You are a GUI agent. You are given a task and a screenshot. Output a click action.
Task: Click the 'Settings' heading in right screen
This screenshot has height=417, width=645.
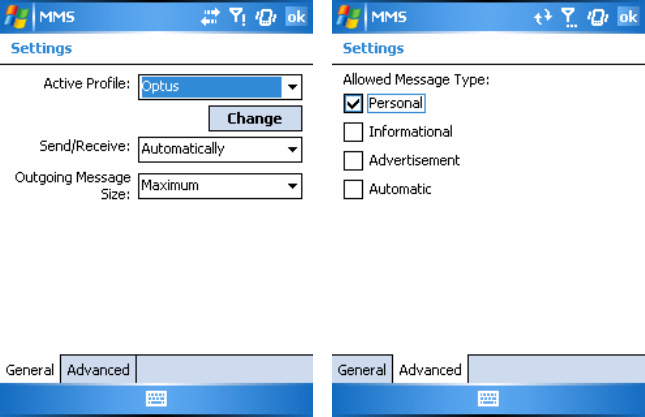pos(373,49)
